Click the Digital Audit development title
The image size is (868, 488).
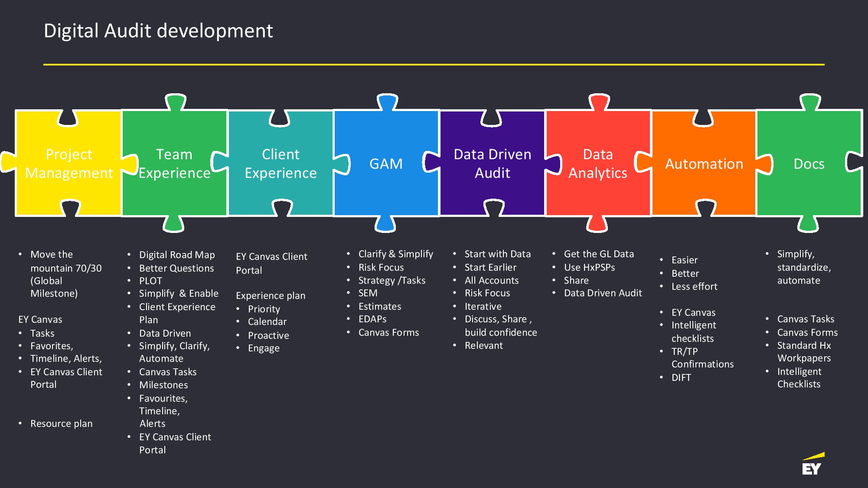pyautogui.click(x=158, y=31)
